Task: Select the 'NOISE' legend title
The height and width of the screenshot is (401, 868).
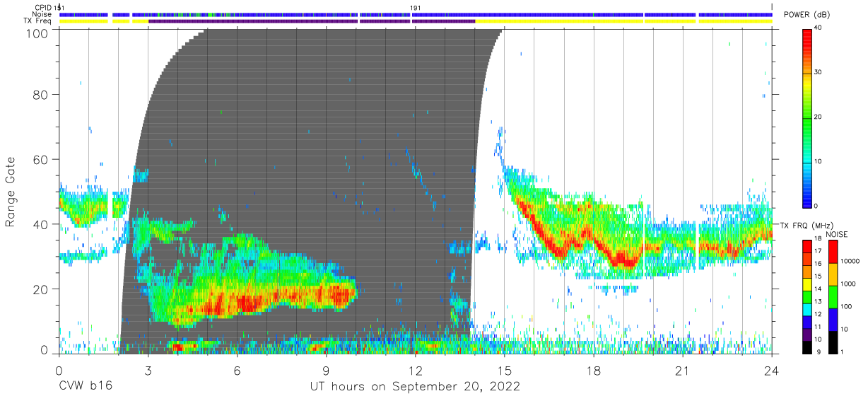Action: point(837,234)
